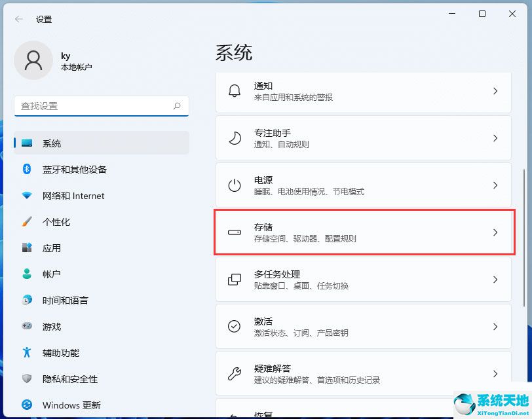Click the ky local account avatar
The height and width of the screenshot is (419, 532).
click(x=33, y=60)
